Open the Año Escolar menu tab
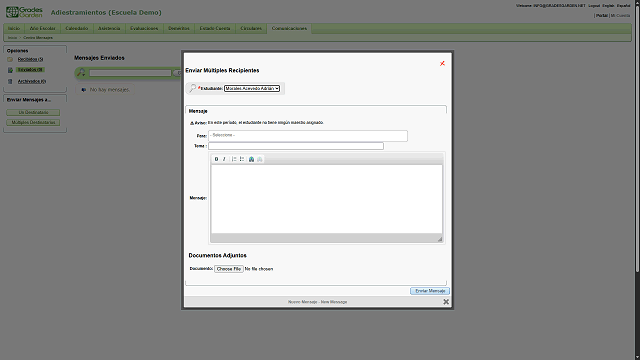The width and height of the screenshot is (640, 360). coord(42,29)
